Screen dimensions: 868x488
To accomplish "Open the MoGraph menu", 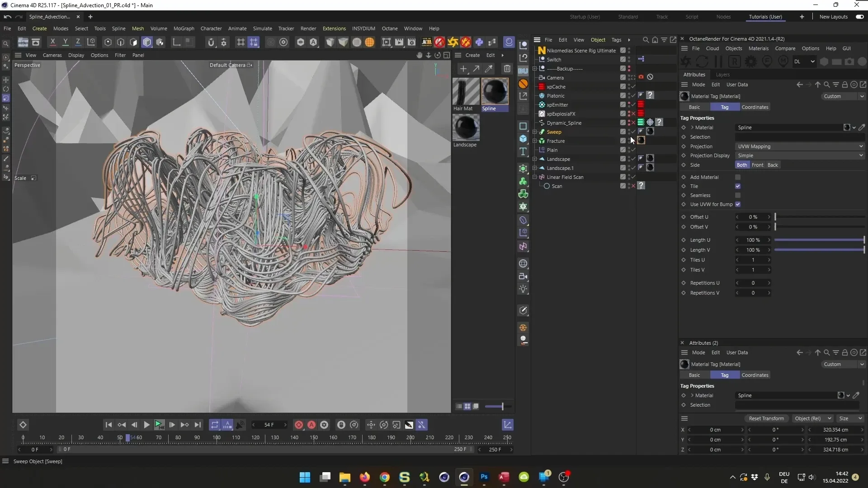I will pos(183,28).
